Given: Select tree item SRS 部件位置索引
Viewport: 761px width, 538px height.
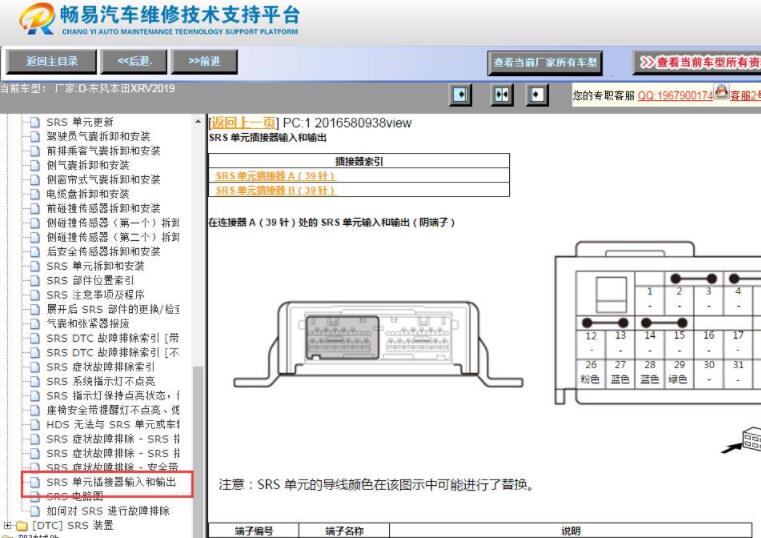Looking at the screenshot, I should [90, 280].
